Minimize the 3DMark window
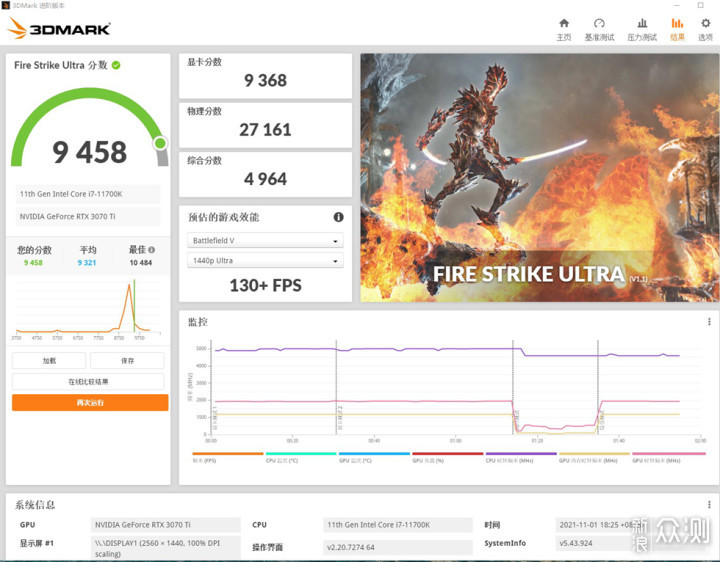The height and width of the screenshot is (562, 720). click(x=676, y=5)
